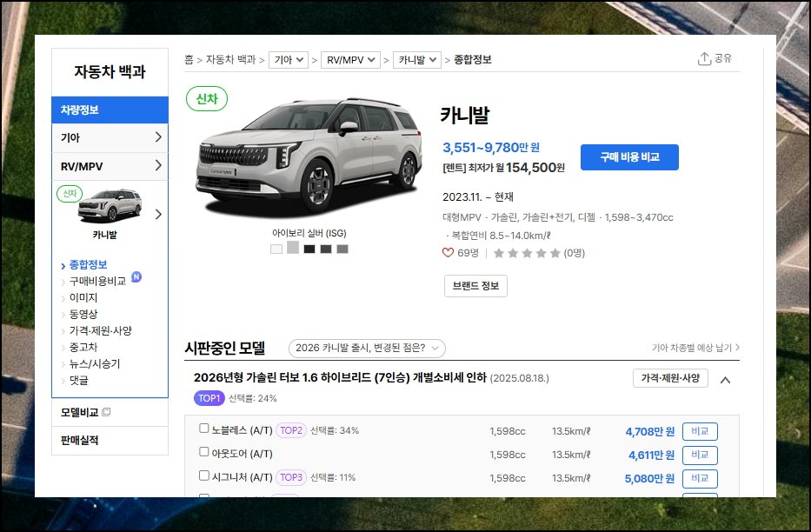811x532 pixels.
Task: Click 비교 button for 아웃도어 row
Action: pos(700,455)
